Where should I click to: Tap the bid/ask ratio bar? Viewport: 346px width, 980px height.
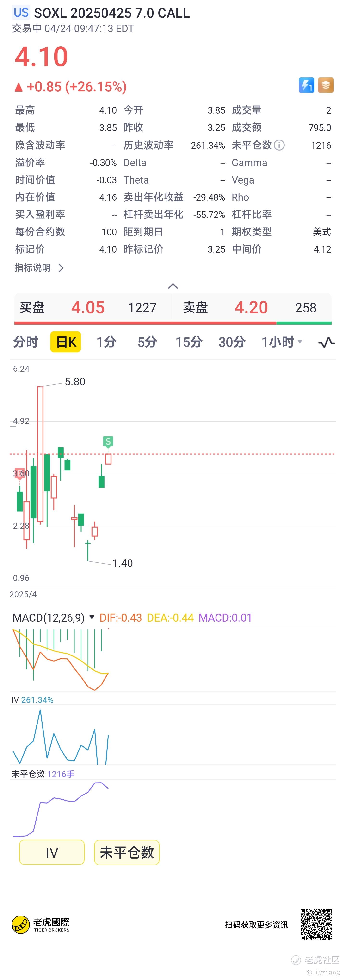[x=173, y=323]
